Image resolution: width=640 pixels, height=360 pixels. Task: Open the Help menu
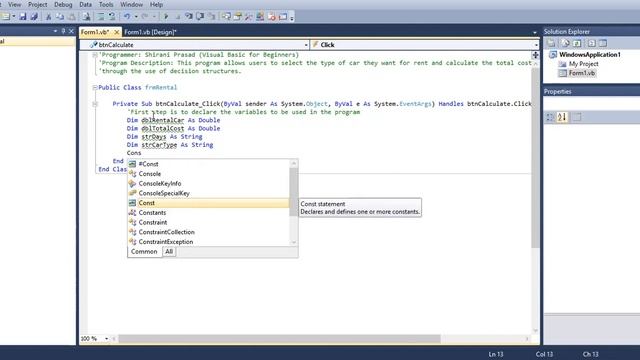pyautogui.click(x=156, y=4)
